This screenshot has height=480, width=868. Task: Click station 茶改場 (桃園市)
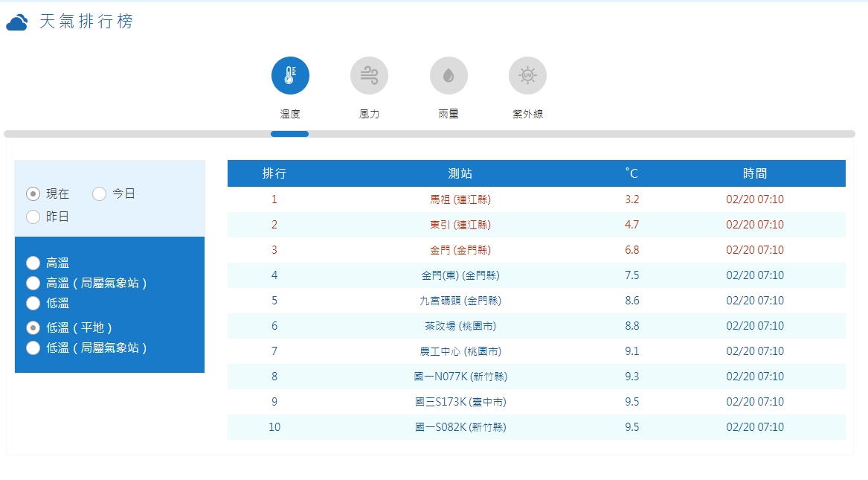(x=460, y=326)
